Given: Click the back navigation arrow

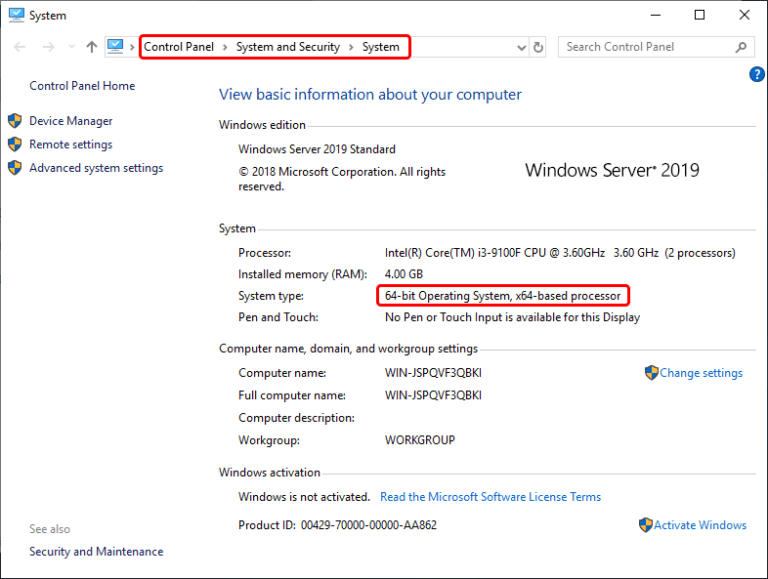Looking at the screenshot, I should click(x=20, y=47).
